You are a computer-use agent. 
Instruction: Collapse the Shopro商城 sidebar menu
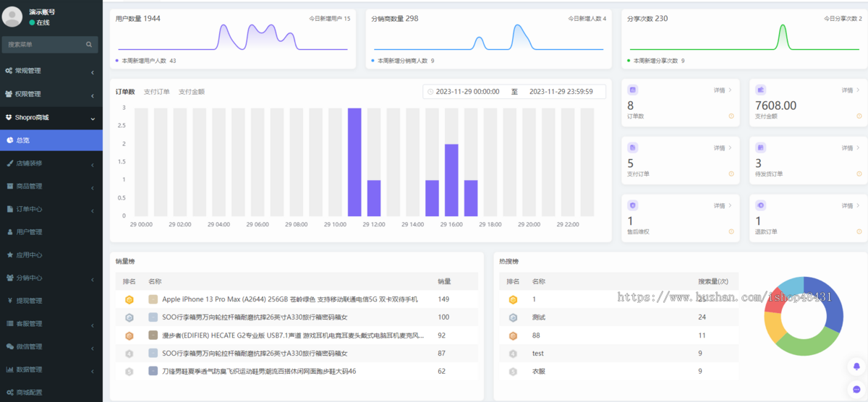click(51, 117)
